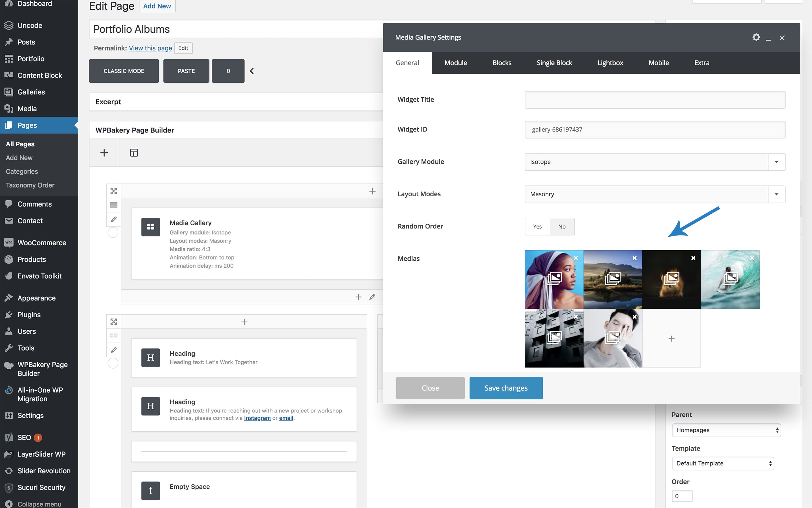This screenshot has width=812, height=508.
Task: Expand the Layout Modes Masonry dropdown
Action: click(x=654, y=194)
